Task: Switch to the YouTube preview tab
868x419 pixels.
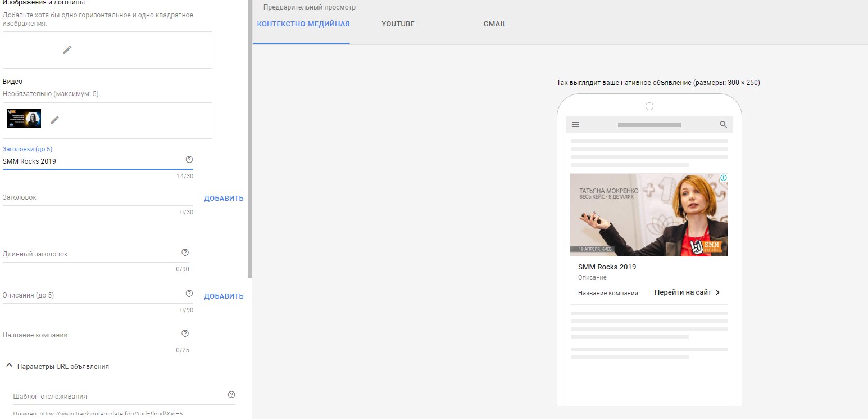Action: (398, 24)
